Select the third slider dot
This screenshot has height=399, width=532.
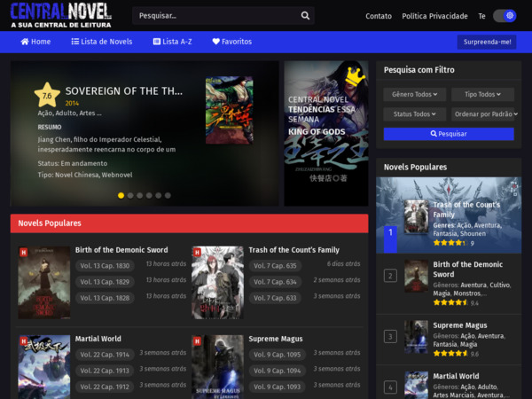[139, 195]
